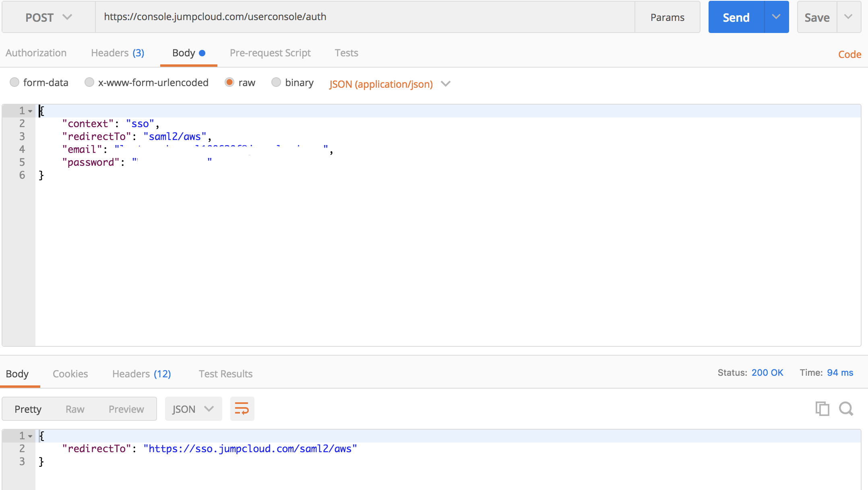Send the request
The width and height of the screenshot is (868, 490).
click(x=736, y=17)
